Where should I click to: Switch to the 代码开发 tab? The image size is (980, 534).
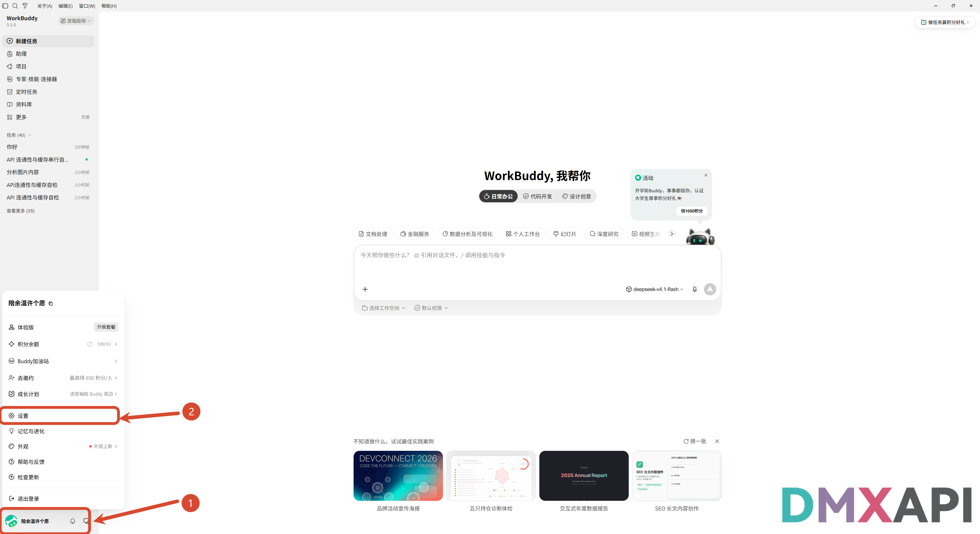tap(538, 196)
